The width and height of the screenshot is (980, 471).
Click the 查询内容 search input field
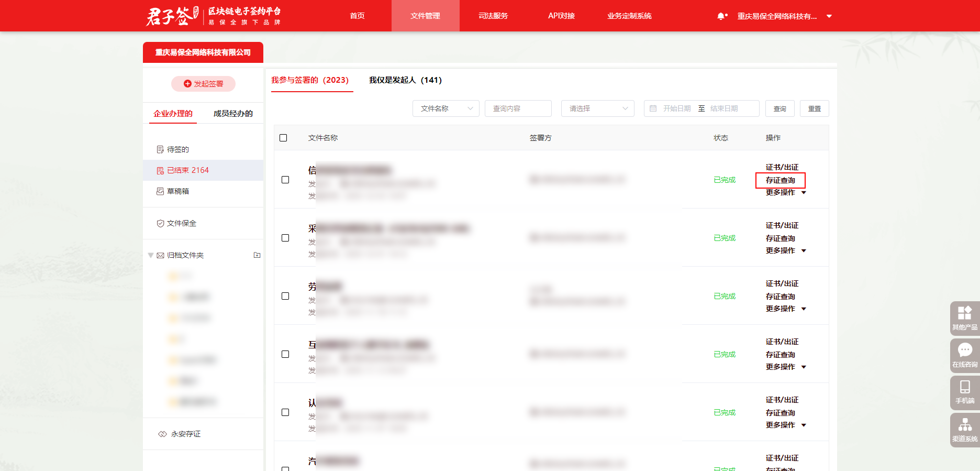click(x=518, y=108)
